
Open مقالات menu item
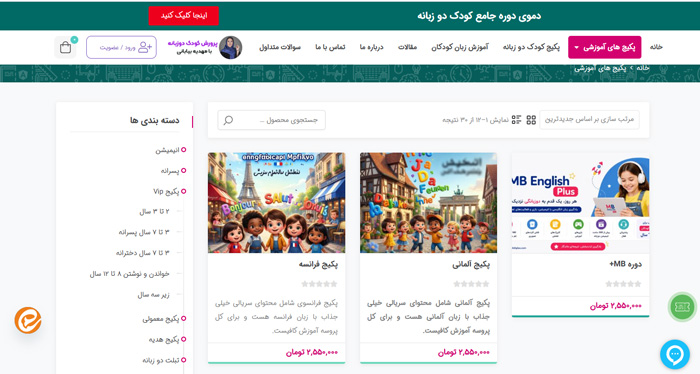point(407,47)
